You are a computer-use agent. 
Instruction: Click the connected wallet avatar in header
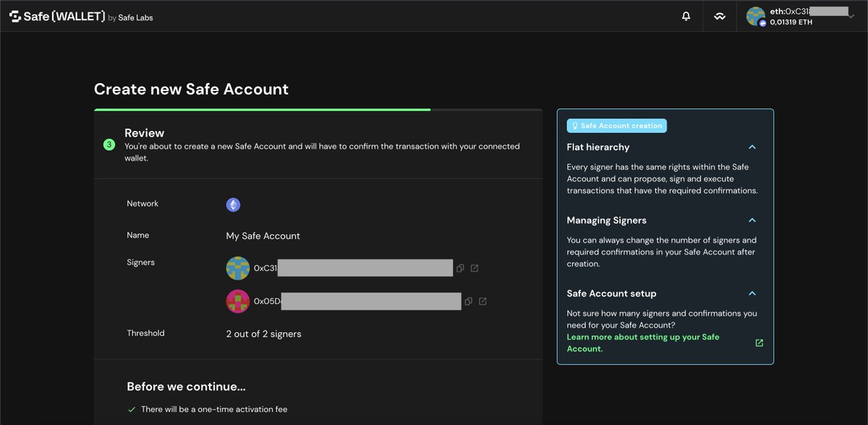[756, 16]
